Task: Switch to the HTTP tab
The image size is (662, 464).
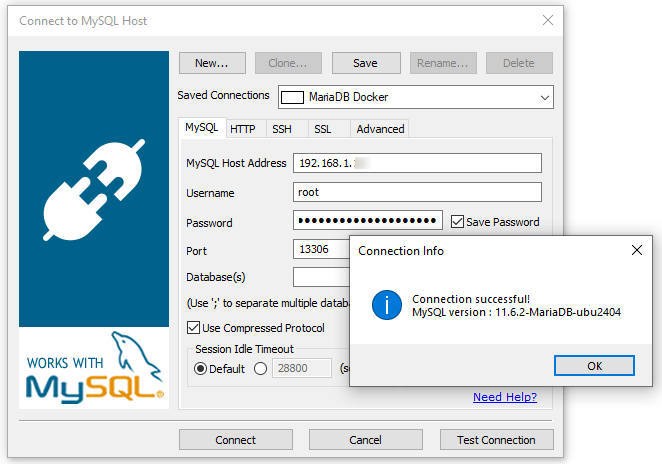Action: [242, 129]
